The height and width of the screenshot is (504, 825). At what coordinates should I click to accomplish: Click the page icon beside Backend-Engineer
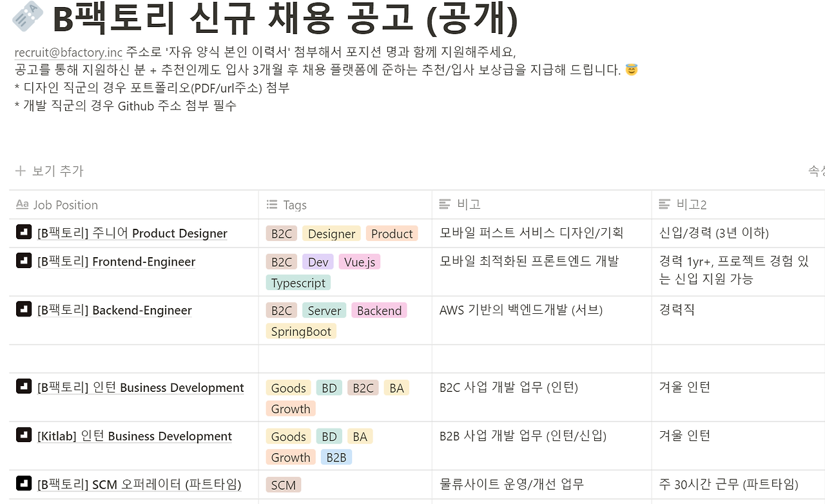click(x=24, y=310)
